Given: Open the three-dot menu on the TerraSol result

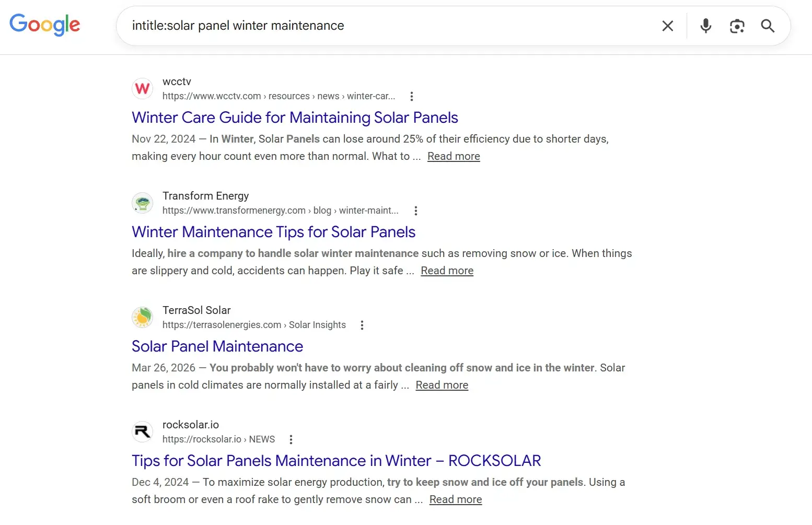Looking at the screenshot, I should pyautogui.click(x=362, y=325).
